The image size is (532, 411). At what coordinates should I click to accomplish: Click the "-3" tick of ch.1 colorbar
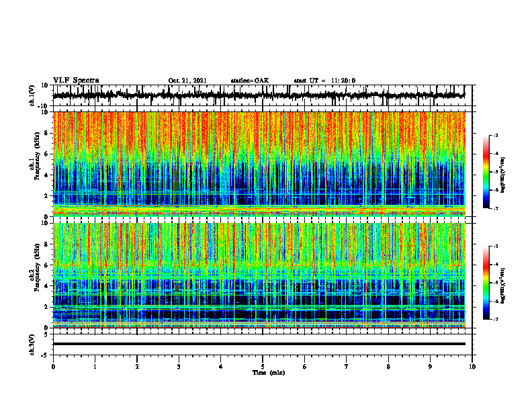pos(496,136)
